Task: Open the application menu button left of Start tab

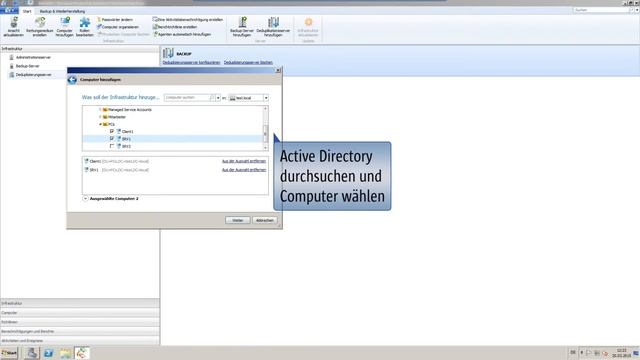Action: click(9, 11)
